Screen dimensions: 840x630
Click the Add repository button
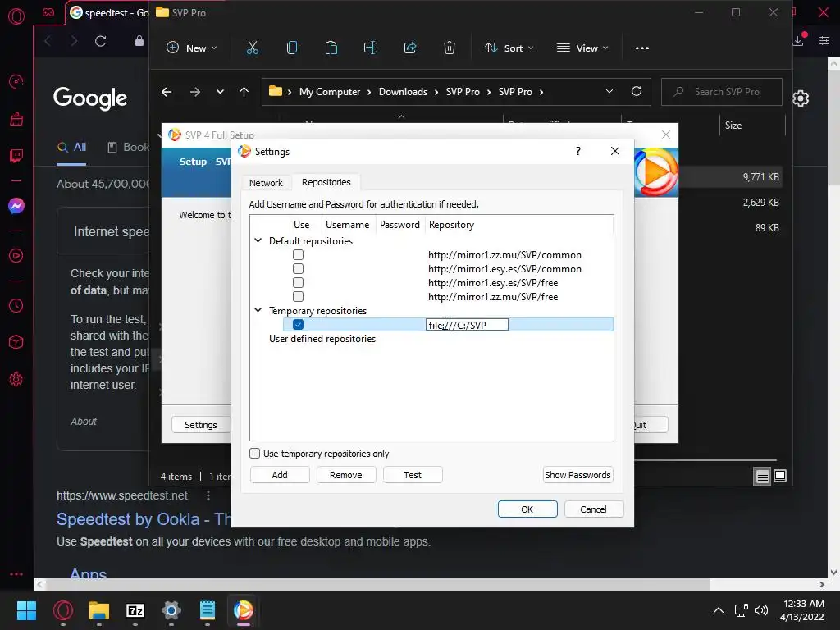280,475
